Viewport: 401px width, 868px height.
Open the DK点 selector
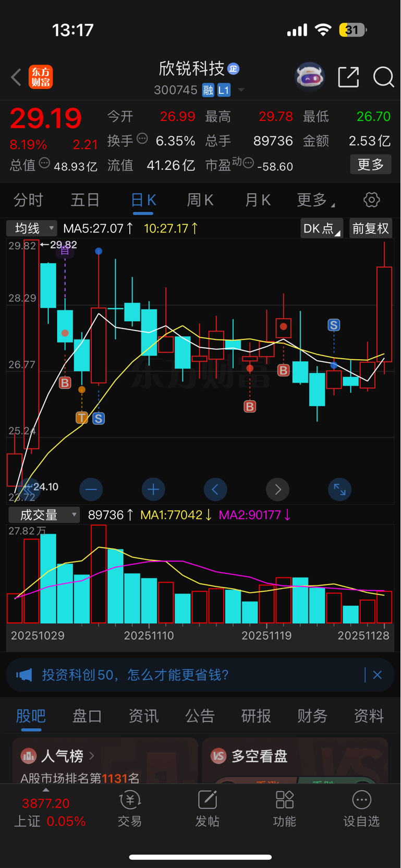point(322,228)
